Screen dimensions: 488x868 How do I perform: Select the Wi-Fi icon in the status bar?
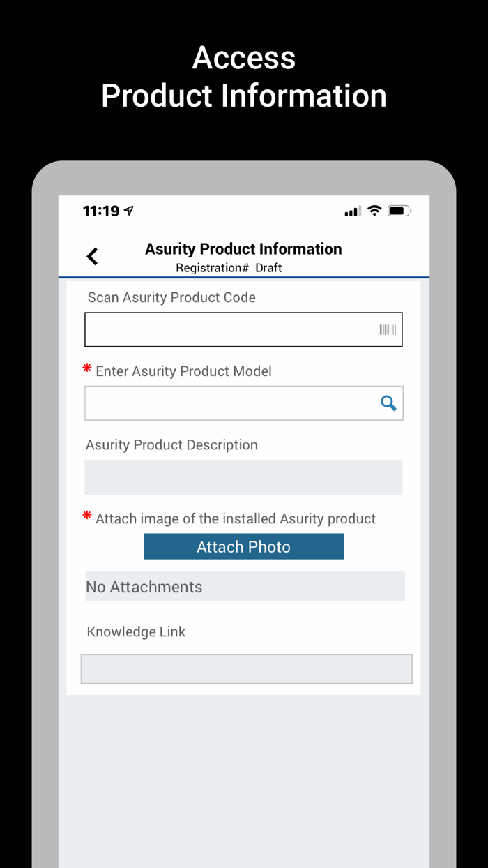click(x=374, y=210)
